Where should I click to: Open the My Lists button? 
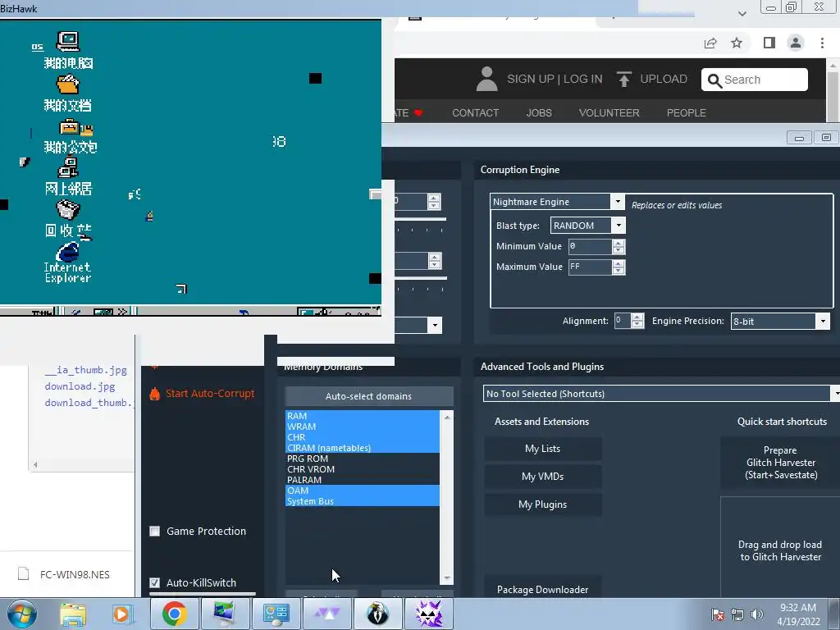pyautogui.click(x=543, y=449)
